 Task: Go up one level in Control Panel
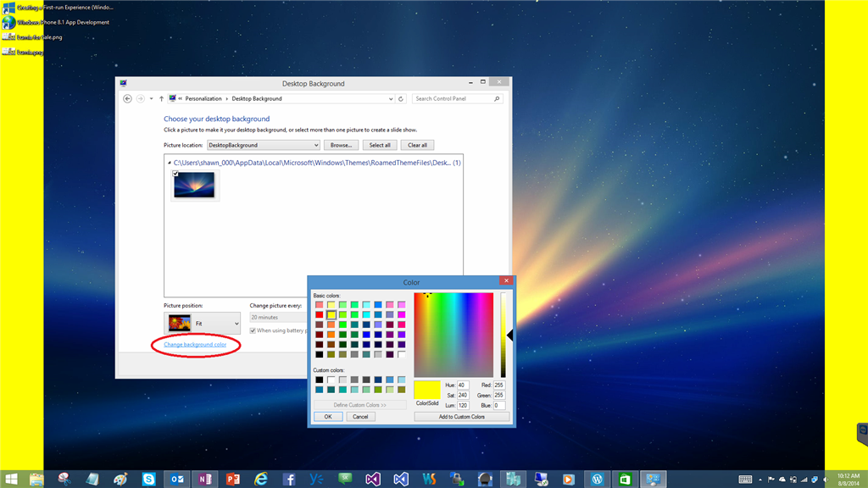(162, 98)
